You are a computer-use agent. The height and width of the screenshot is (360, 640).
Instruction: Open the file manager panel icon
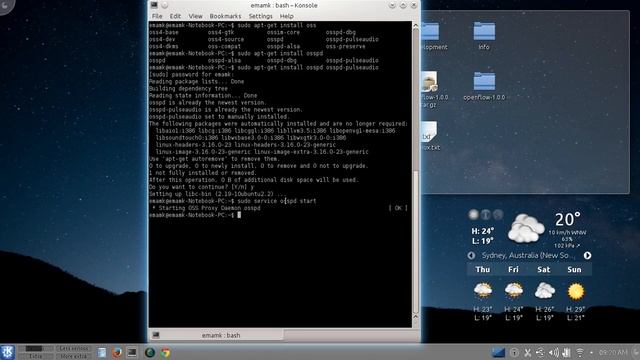(x=102, y=352)
